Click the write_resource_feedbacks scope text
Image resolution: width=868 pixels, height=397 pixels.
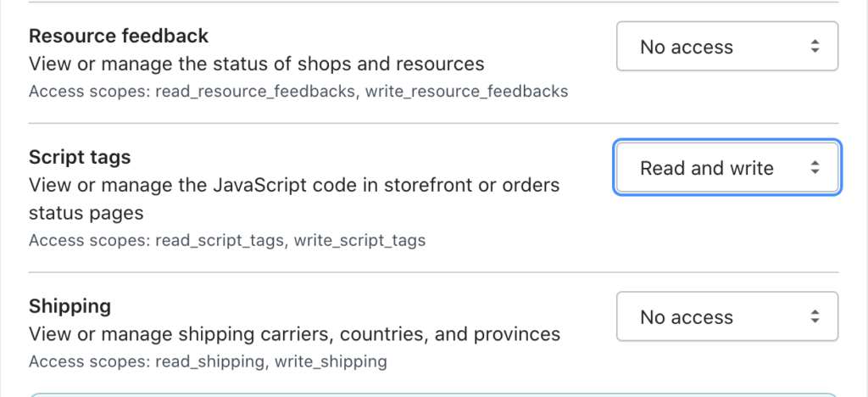pyautogui.click(x=467, y=91)
